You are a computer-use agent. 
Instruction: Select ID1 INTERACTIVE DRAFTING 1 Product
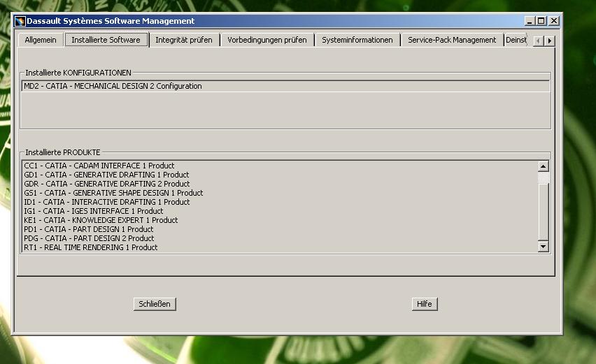click(280, 203)
